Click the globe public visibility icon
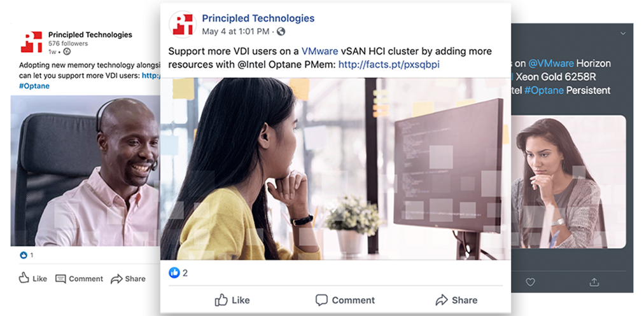Image resolution: width=644 pixels, height=316 pixels. (281, 32)
